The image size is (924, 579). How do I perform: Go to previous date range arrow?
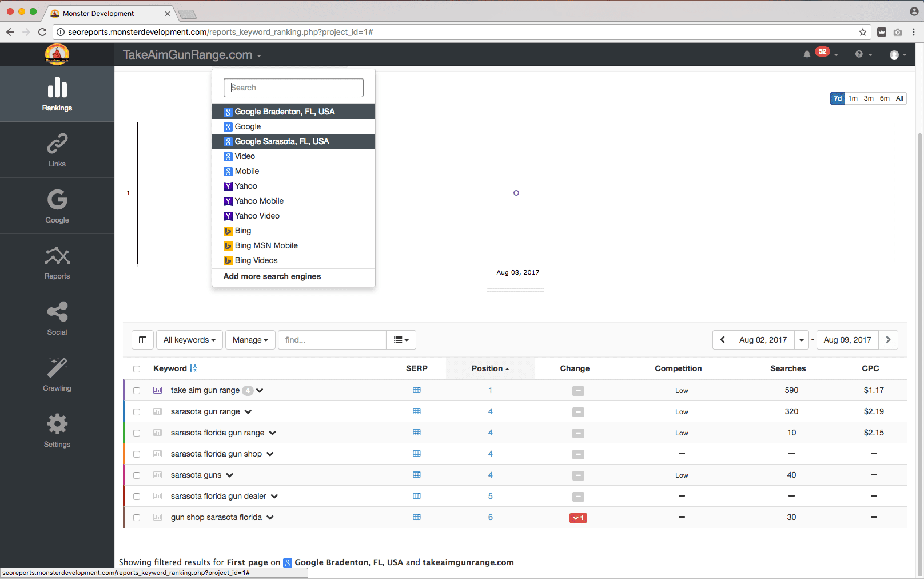tap(722, 340)
